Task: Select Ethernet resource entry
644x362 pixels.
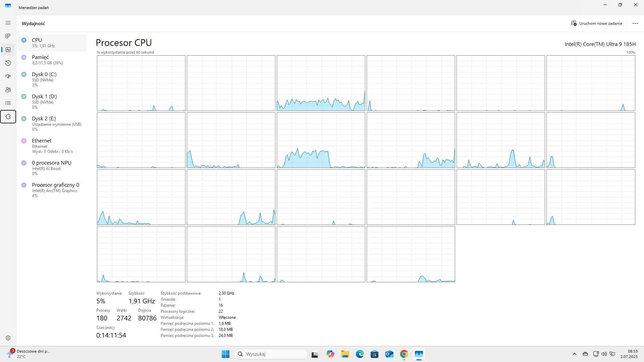Action: [x=52, y=146]
